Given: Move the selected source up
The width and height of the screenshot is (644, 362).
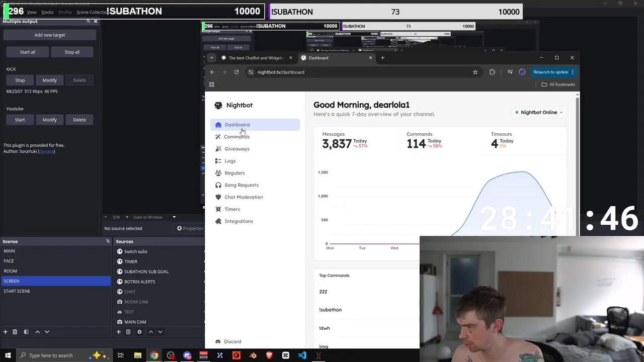Looking at the screenshot, I should click(150, 332).
